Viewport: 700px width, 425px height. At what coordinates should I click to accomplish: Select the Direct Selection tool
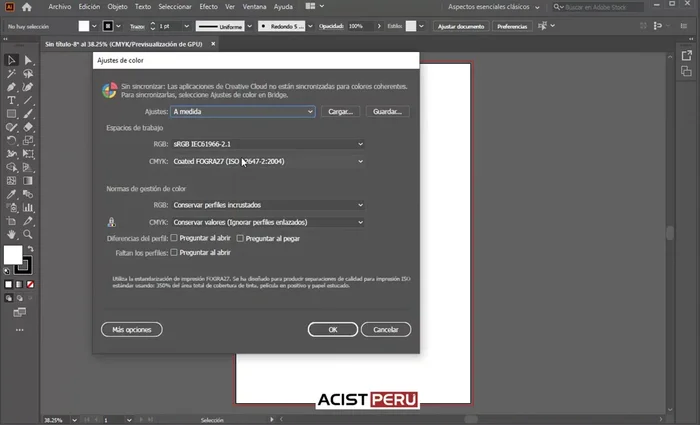click(x=28, y=60)
